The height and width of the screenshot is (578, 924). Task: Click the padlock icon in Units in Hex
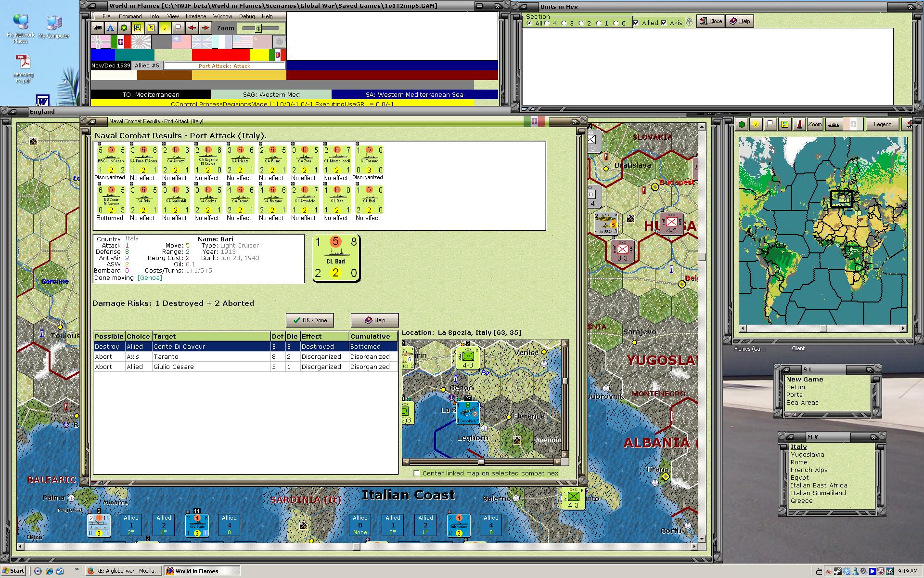click(689, 22)
